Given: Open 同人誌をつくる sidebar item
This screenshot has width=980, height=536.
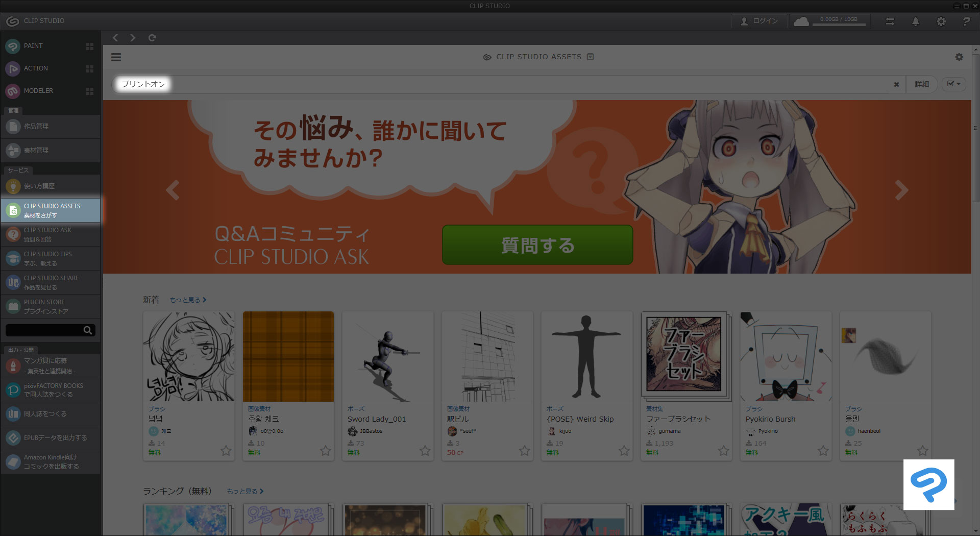Looking at the screenshot, I should tap(51, 414).
